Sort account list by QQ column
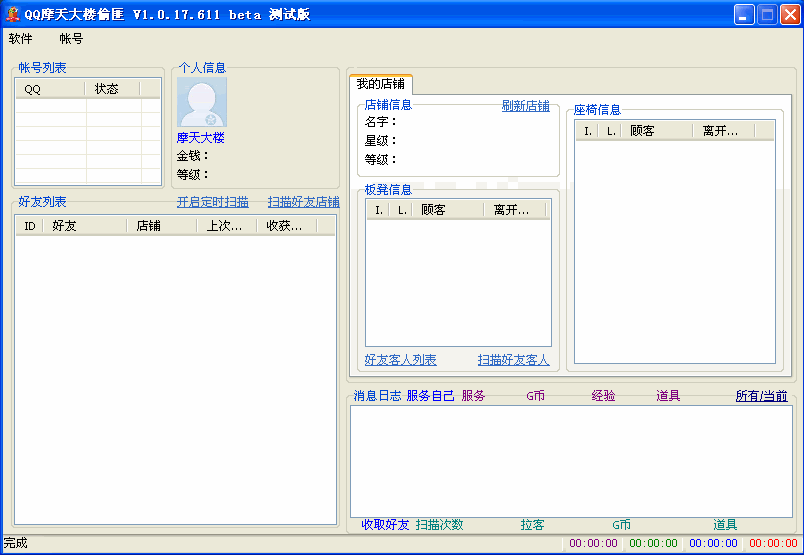The height and width of the screenshot is (555, 804). pos(50,89)
